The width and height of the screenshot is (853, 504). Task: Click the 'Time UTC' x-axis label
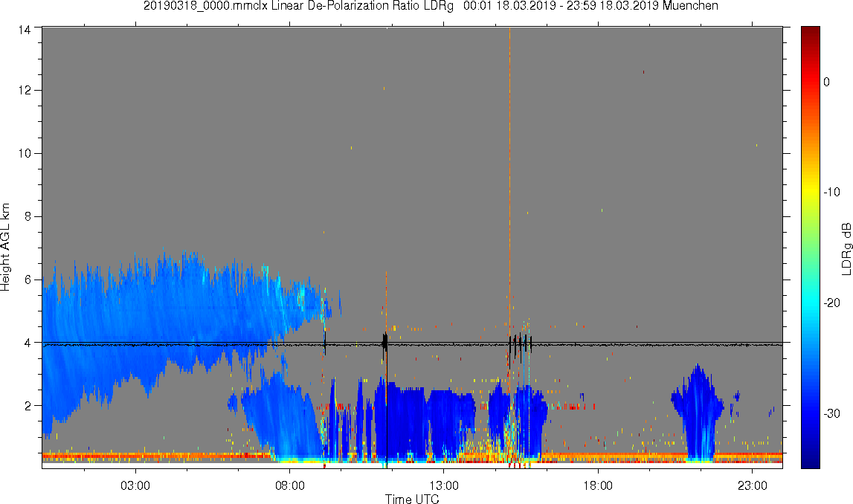click(x=412, y=498)
